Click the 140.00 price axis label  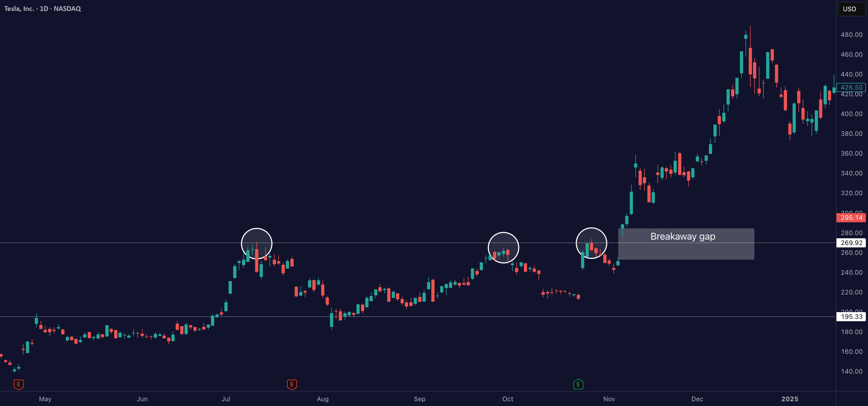pyautogui.click(x=851, y=371)
